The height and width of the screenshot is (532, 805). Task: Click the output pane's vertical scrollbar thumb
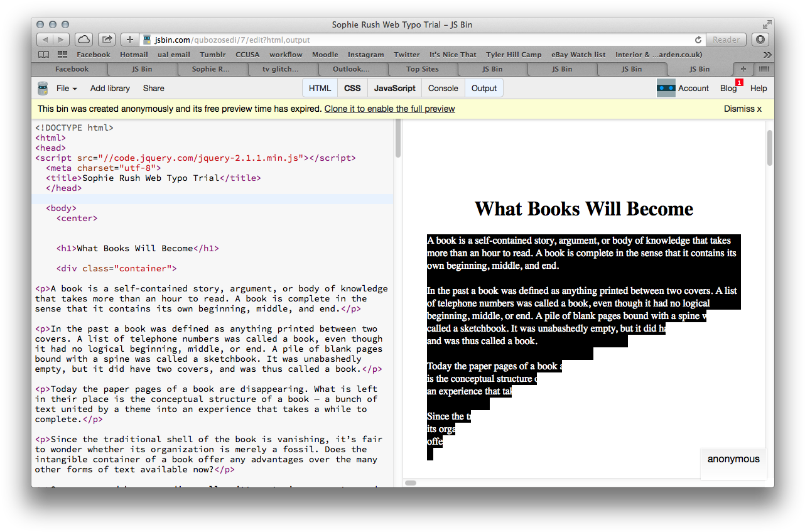click(x=770, y=148)
